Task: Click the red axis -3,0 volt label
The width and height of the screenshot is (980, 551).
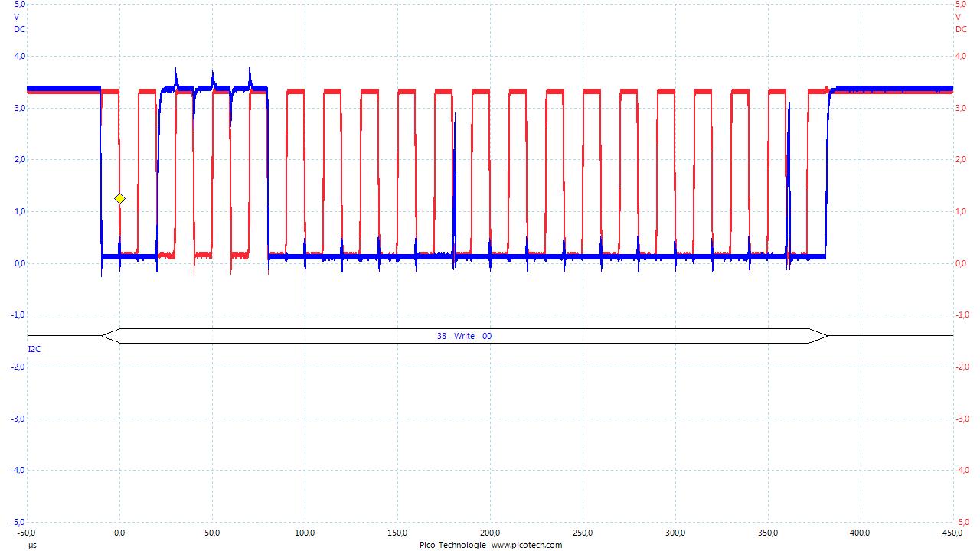Action: pyautogui.click(x=962, y=419)
